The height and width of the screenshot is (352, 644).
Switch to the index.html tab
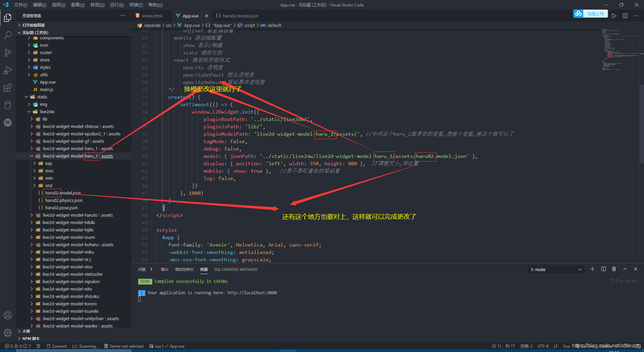pyautogui.click(x=152, y=16)
